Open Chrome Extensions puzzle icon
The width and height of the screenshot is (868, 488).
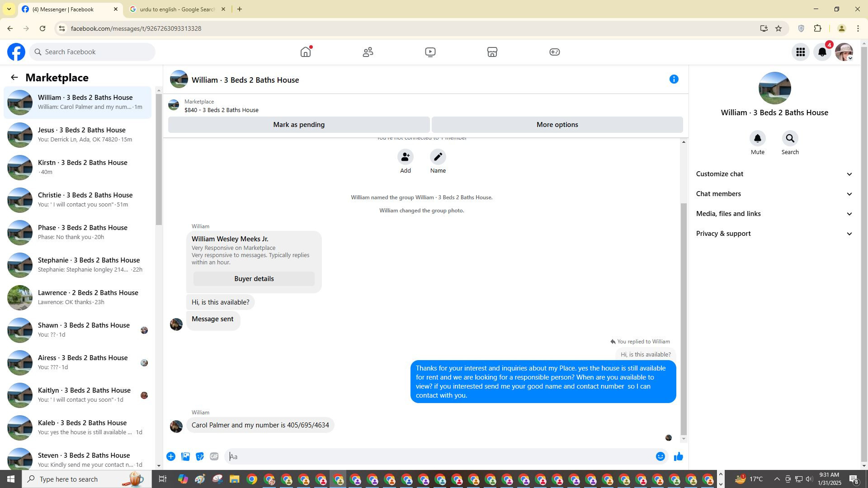(817, 28)
